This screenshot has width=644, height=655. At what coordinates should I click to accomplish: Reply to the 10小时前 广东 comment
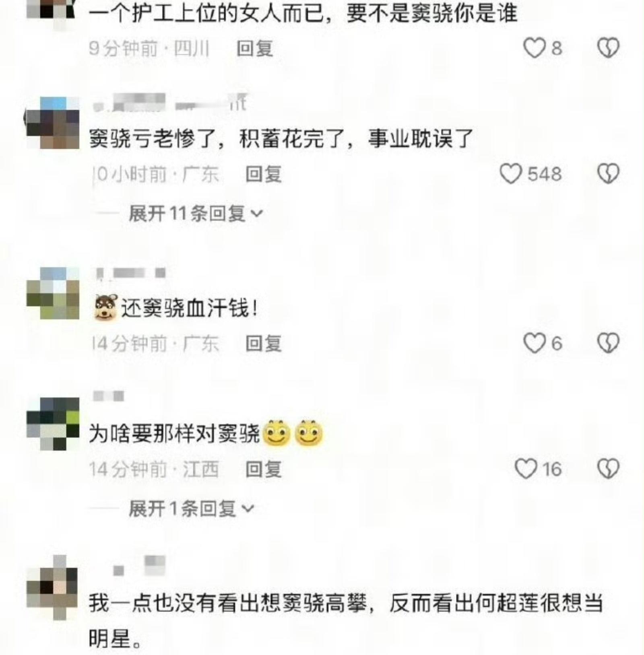(x=264, y=174)
